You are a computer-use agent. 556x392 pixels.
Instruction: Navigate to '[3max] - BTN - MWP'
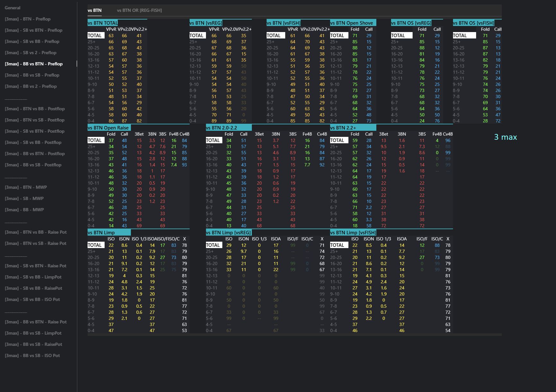(26, 187)
